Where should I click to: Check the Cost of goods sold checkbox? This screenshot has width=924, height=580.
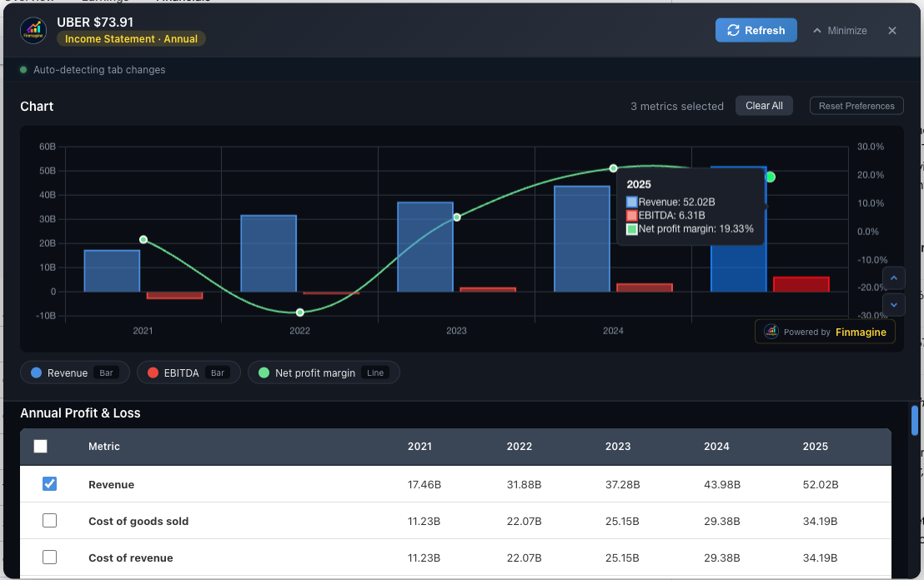(x=49, y=521)
